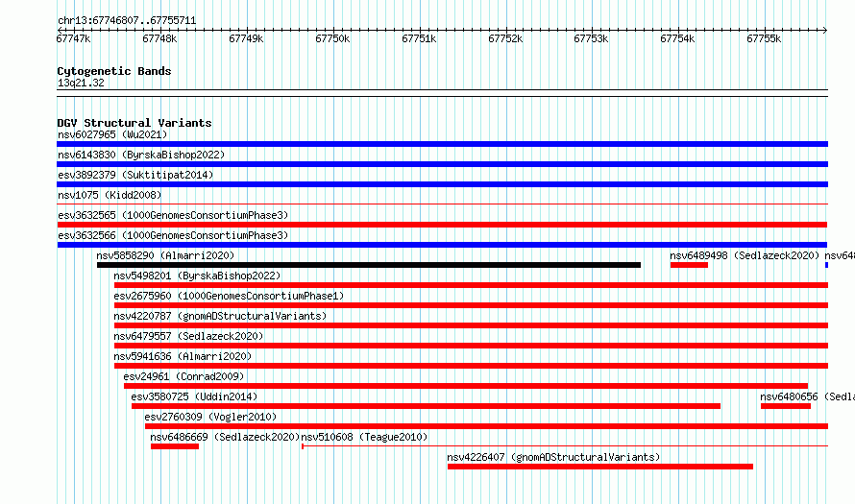Open nsv5498201 (ByrskaBishop2022) label

pyautogui.click(x=197, y=276)
